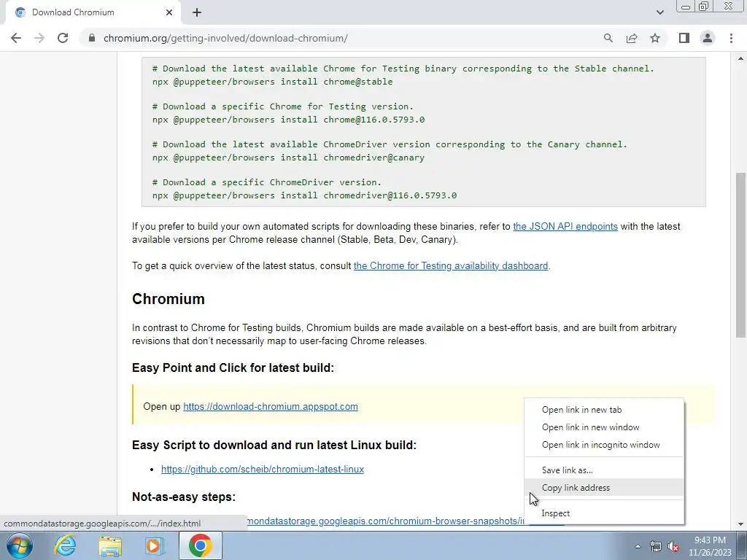Click the scrollbar up arrow
This screenshot has height=560, width=747.
740,58
